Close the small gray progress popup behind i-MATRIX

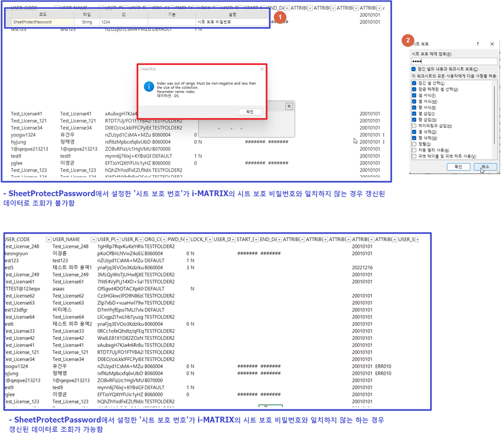tap(289, 106)
